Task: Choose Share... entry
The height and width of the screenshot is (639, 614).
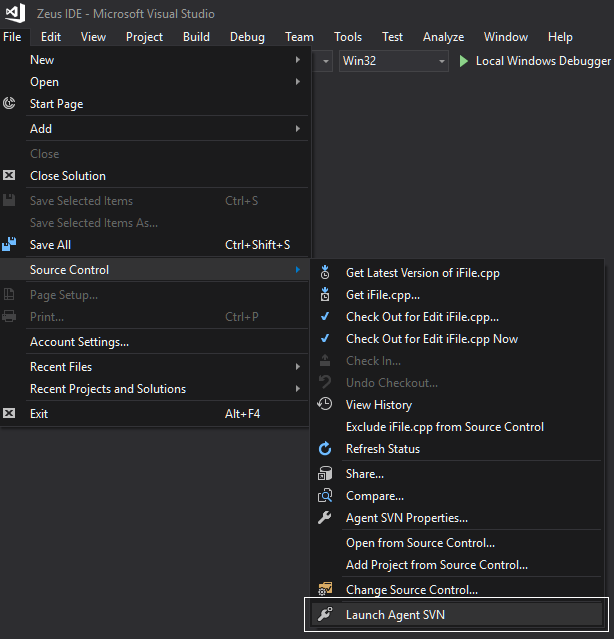Action: pyautogui.click(x=457, y=474)
